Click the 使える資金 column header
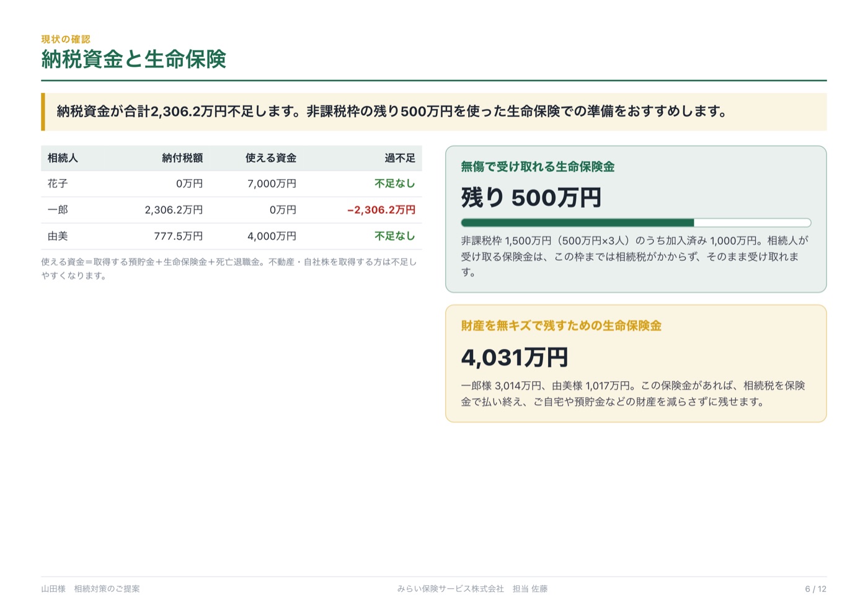 coord(271,158)
